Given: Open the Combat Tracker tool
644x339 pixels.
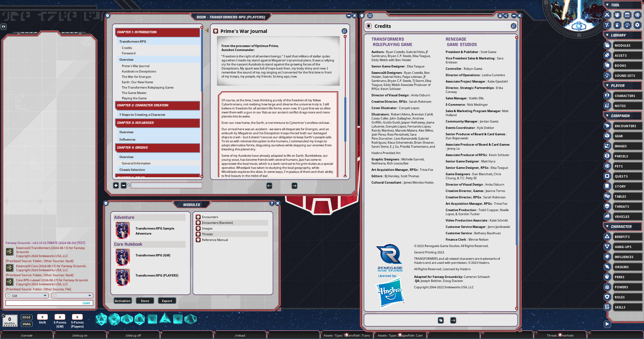Looking at the screenshot, I should tap(607, 15).
